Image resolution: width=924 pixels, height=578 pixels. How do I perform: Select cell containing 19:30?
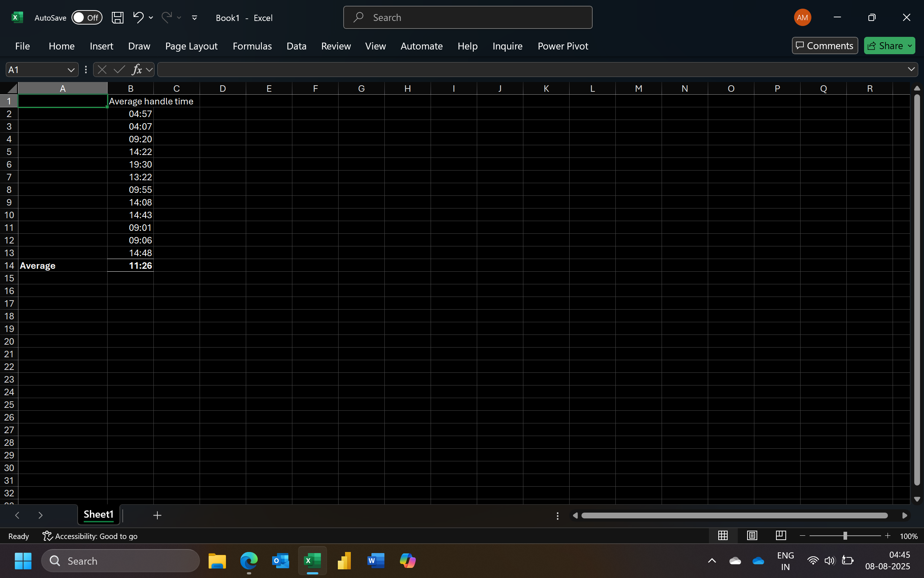coord(131,164)
